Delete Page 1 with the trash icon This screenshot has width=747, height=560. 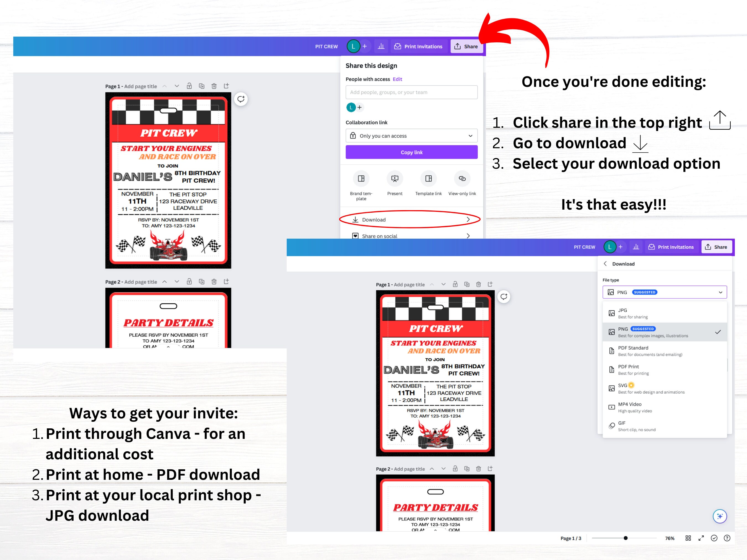point(214,86)
